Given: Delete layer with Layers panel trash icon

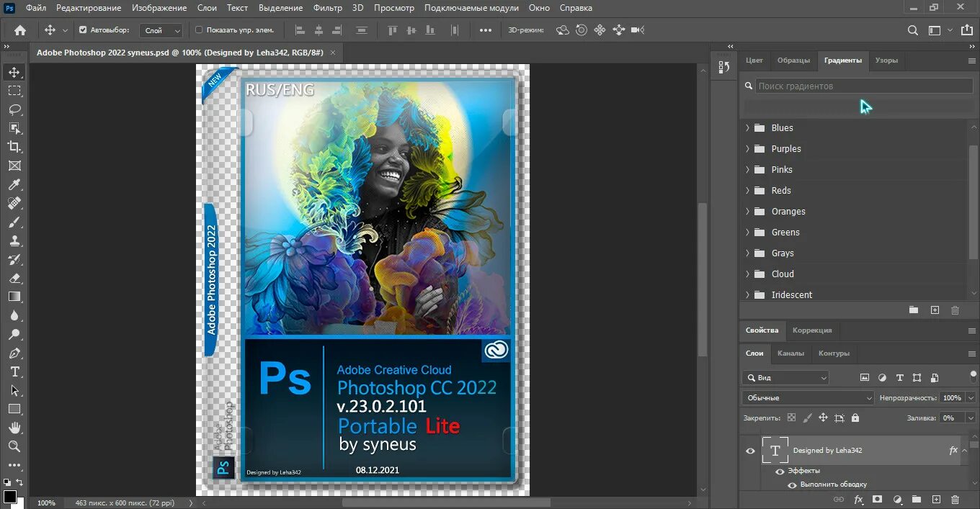Looking at the screenshot, I should 955,499.
